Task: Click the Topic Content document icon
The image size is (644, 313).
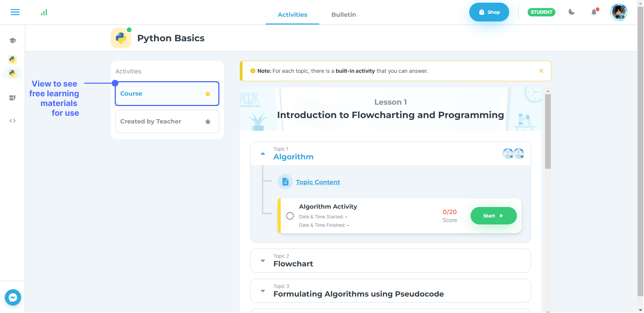Action: (x=285, y=182)
